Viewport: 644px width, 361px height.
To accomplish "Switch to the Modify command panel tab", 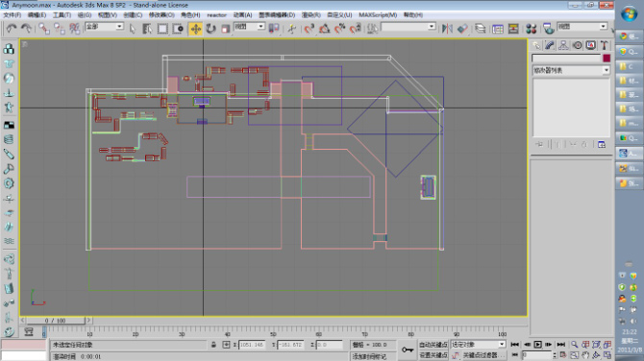I will tap(550, 45).
